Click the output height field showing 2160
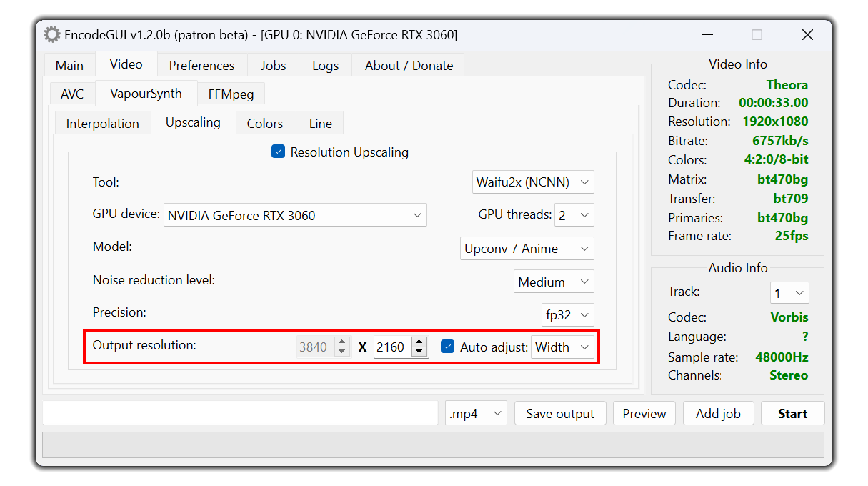The image size is (868, 486). 392,347
